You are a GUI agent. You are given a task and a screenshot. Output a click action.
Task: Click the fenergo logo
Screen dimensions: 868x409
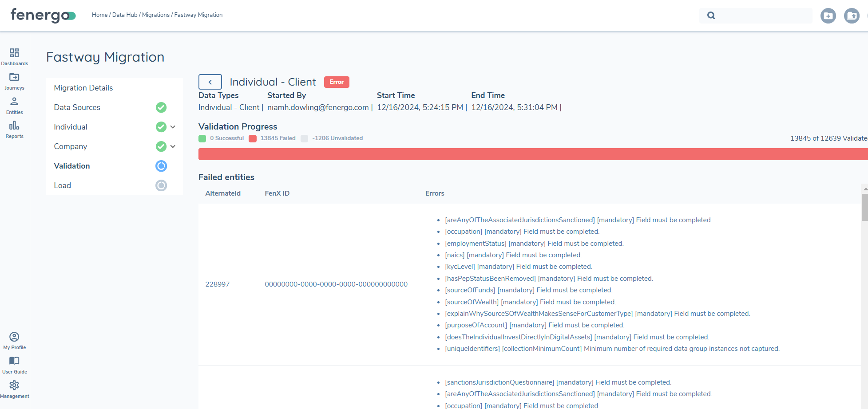(43, 16)
